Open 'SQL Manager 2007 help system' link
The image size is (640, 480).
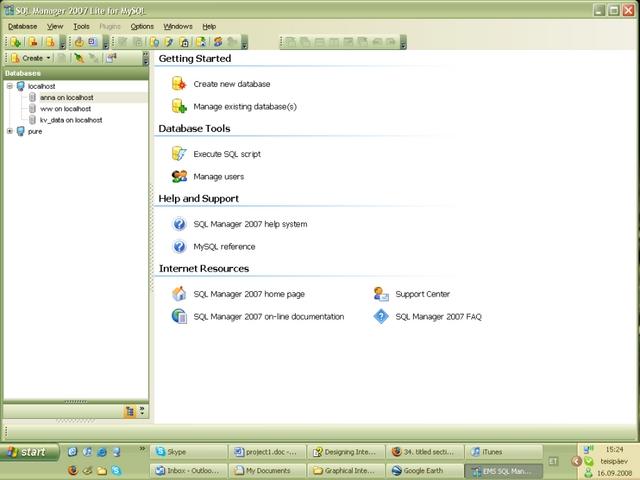coord(250,224)
